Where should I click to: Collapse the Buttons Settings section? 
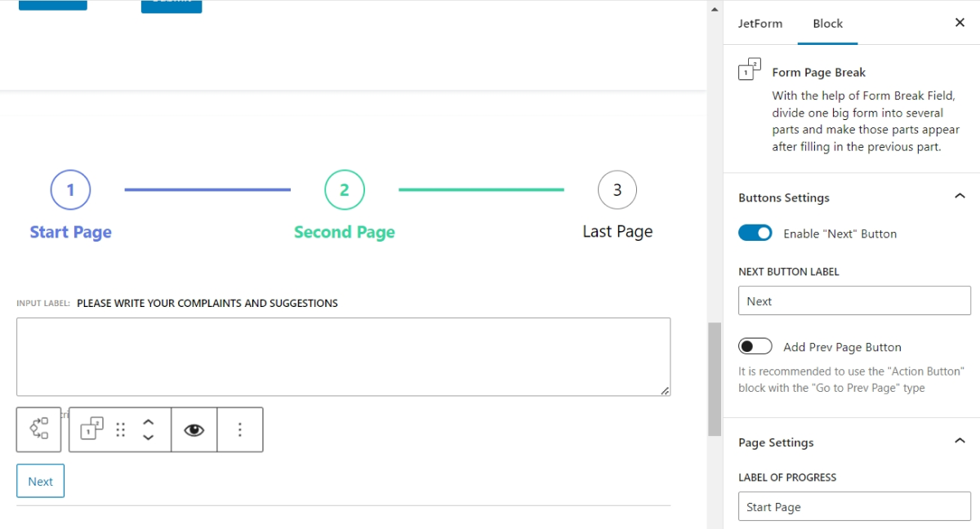pyautogui.click(x=961, y=197)
